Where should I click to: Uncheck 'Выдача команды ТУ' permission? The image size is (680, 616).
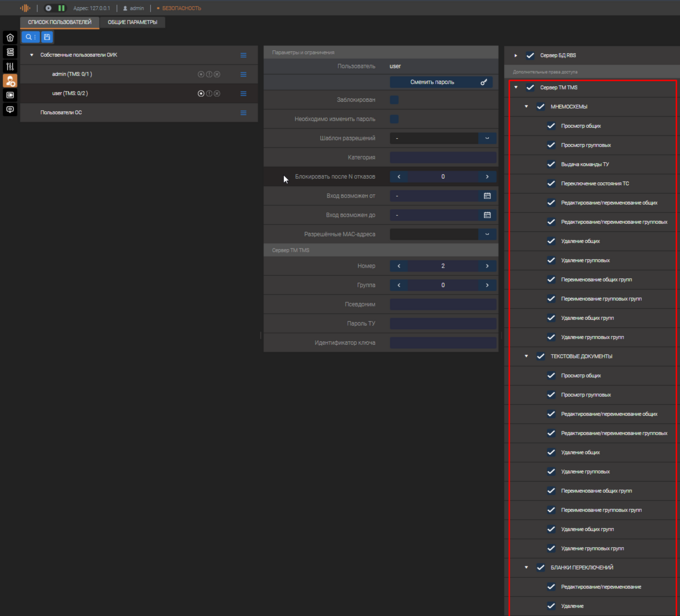click(551, 164)
